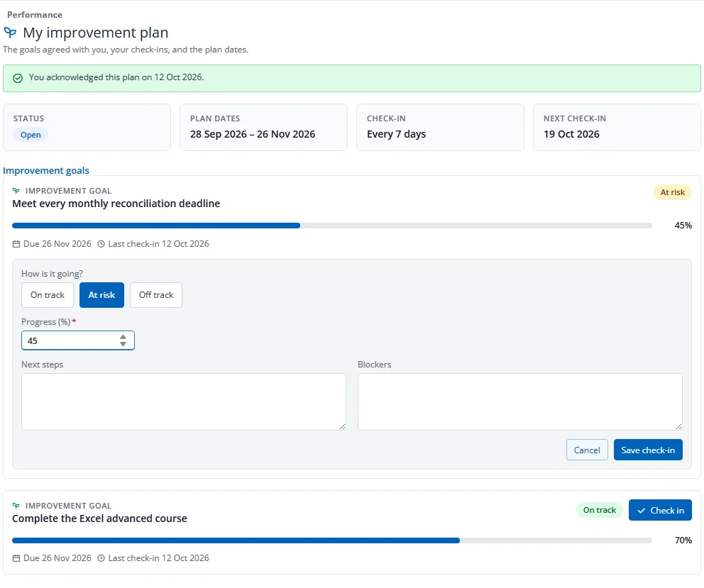The width and height of the screenshot is (704, 588).
Task: Select the Off track status option
Action: pyautogui.click(x=156, y=295)
